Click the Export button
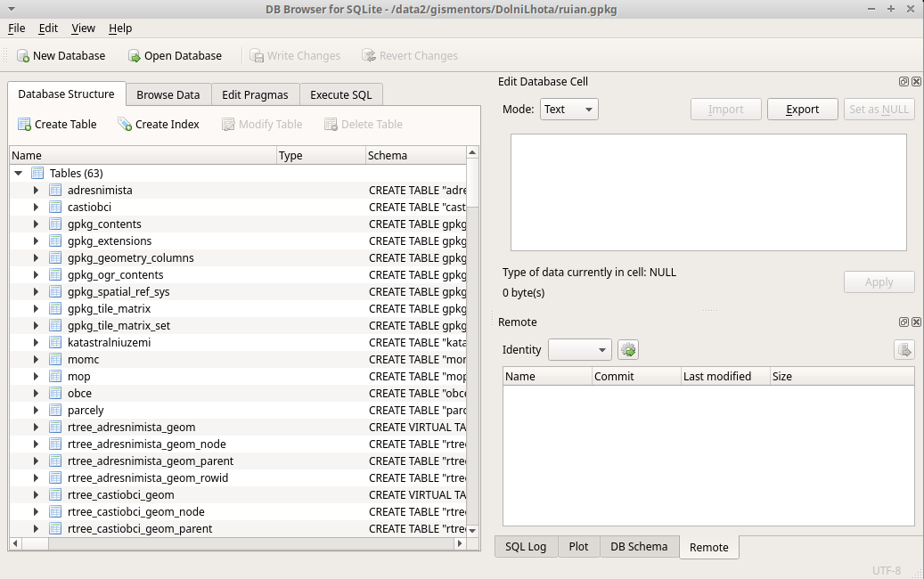924x579 pixels. [x=803, y=110]
